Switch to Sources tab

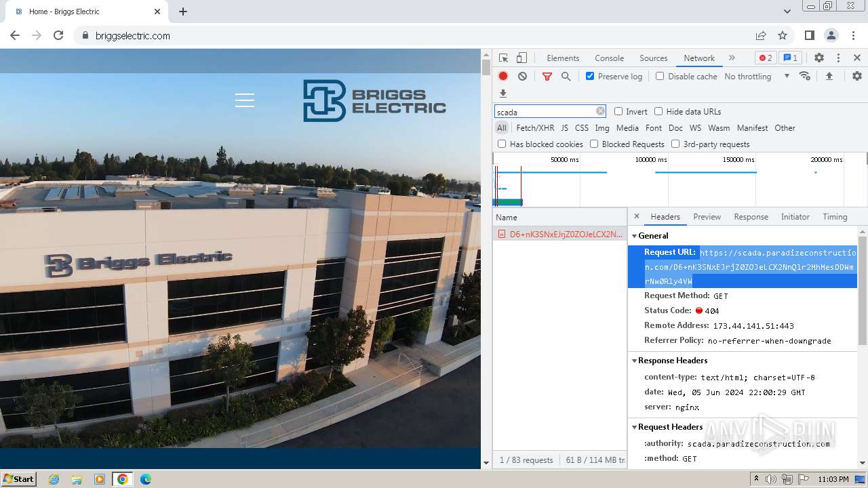(x=653, y=58)
